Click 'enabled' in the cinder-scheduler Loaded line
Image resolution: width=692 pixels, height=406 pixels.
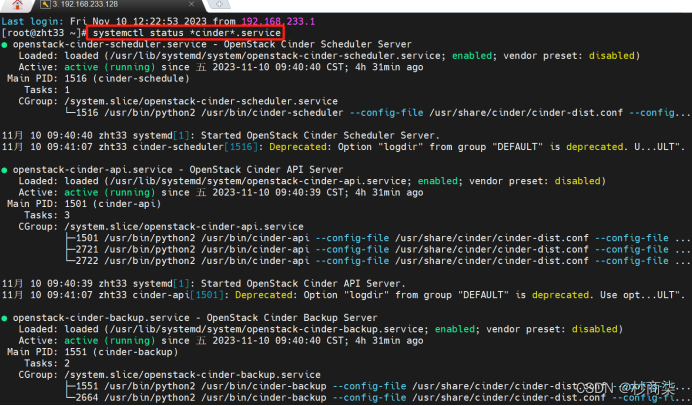[x=472, y=56]
